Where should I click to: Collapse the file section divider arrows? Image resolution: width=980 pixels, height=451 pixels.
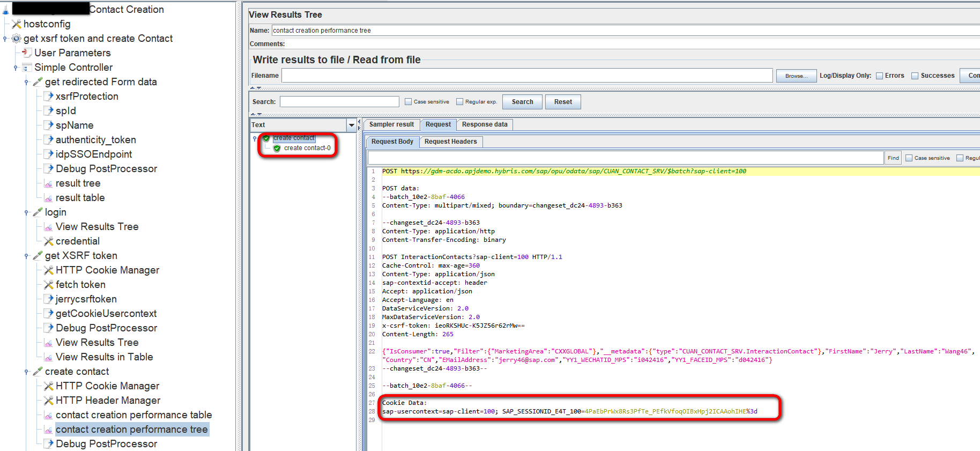[256, 88]
